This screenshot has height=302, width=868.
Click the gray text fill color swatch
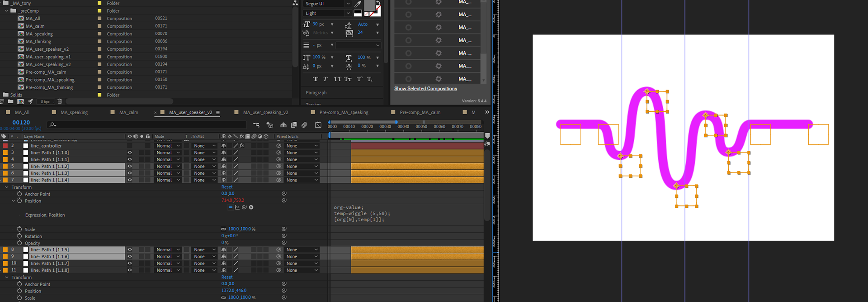click(369, 5)
